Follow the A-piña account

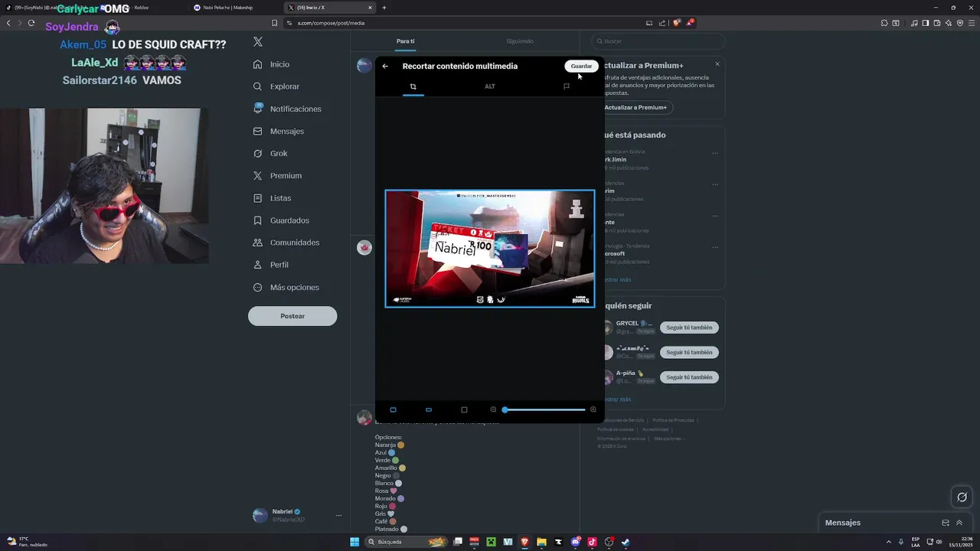(x=689, y=377)
